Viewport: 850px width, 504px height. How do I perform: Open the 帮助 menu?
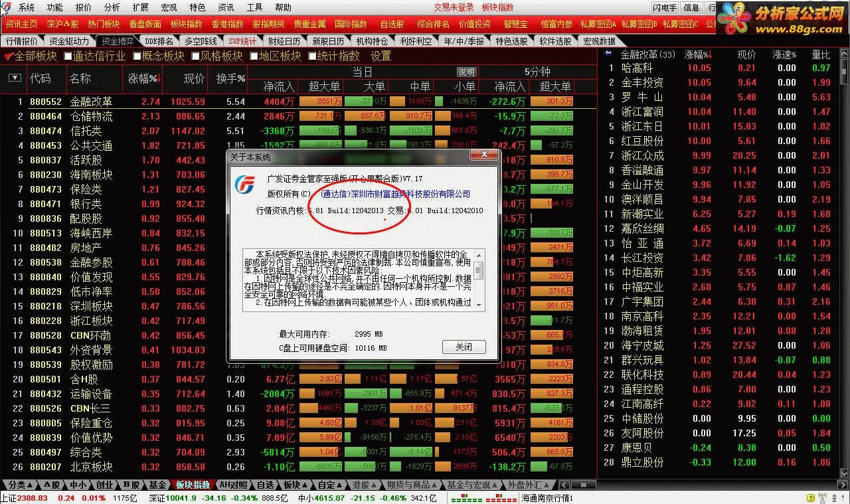click(283, 7)
